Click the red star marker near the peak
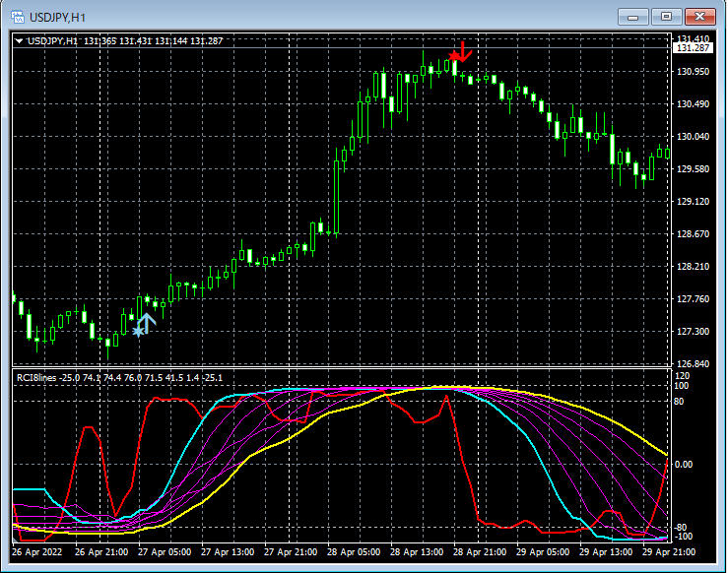The image size is (728, 573). point(453,56)
